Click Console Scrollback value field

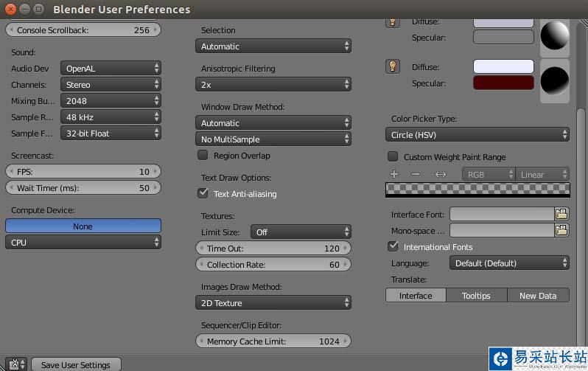point(83,30)
